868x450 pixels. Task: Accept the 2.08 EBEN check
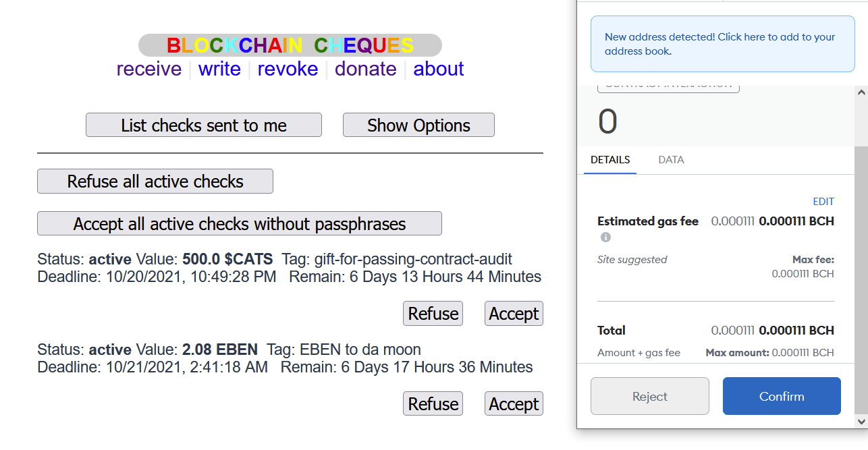514,403
